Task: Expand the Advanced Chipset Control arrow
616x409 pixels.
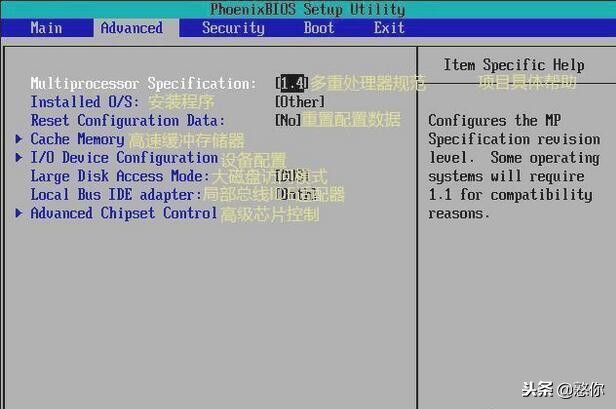Action: pos(18,213)
